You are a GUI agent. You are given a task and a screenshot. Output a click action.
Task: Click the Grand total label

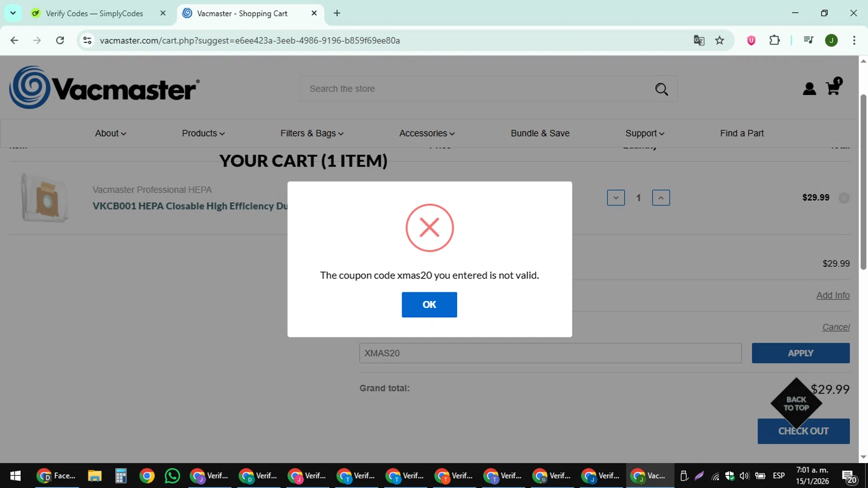pos(384,388)
